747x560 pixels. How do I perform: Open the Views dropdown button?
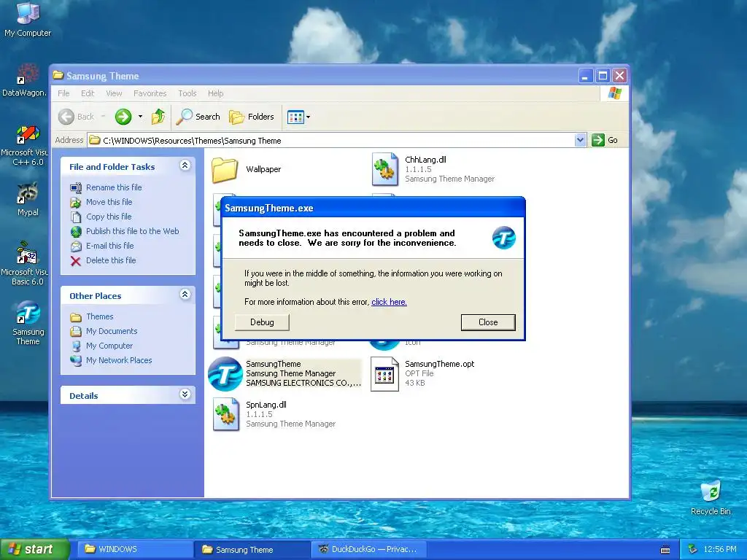click(x=298, y=117)
